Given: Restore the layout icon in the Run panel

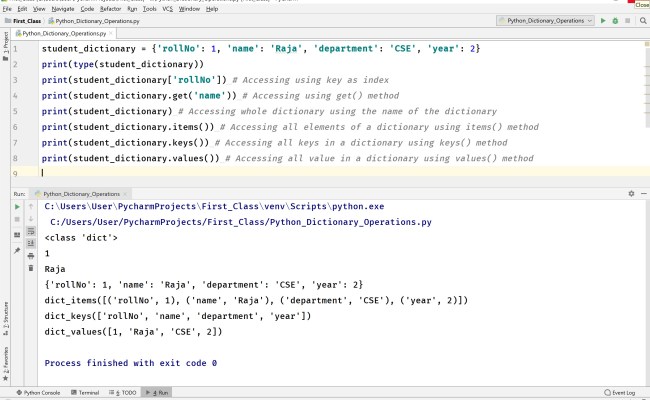Looking at the screenshot, I should pos(17,235).
